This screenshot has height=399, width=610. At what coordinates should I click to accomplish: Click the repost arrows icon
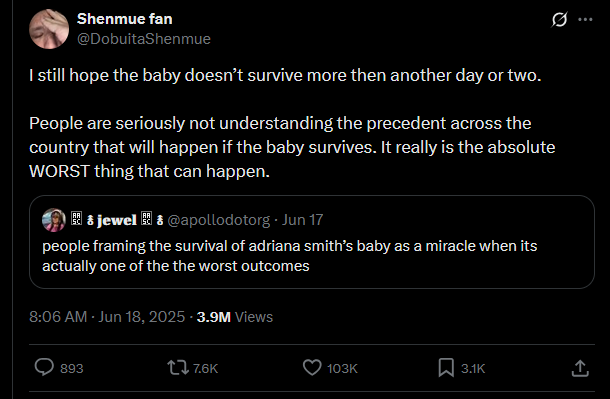click(178, 368)
